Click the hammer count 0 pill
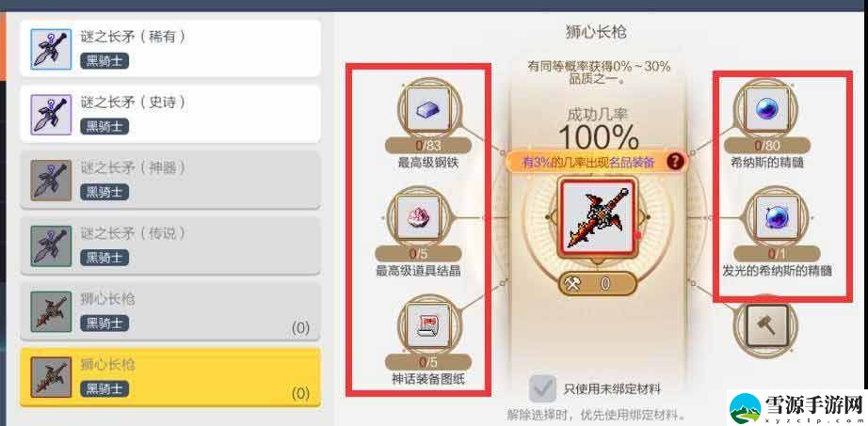This screenshot has height=426, width=868. (x=597, y=284)
